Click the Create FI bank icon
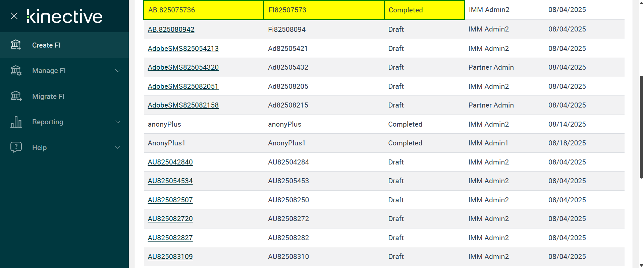The height and width of the screenshot is (268, 644). pyautogui.click(x=16, y=45)
